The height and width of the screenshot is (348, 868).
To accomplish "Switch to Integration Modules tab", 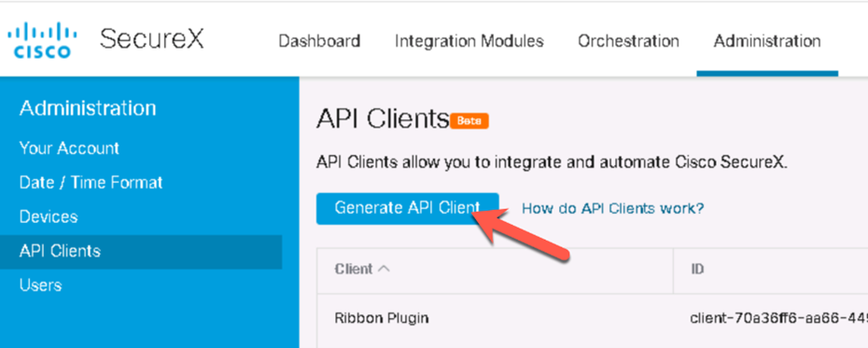I will [x=469, y=41].
